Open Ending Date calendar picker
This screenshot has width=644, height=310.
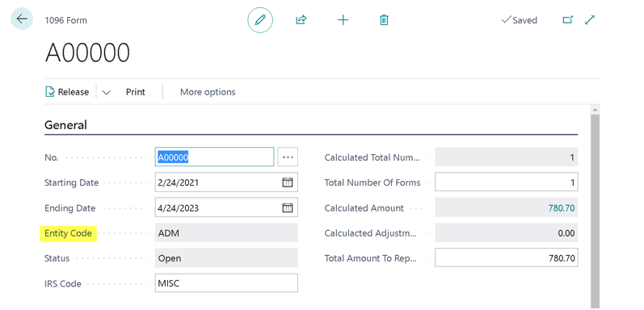pyautogui.click(x=288, y=207)
